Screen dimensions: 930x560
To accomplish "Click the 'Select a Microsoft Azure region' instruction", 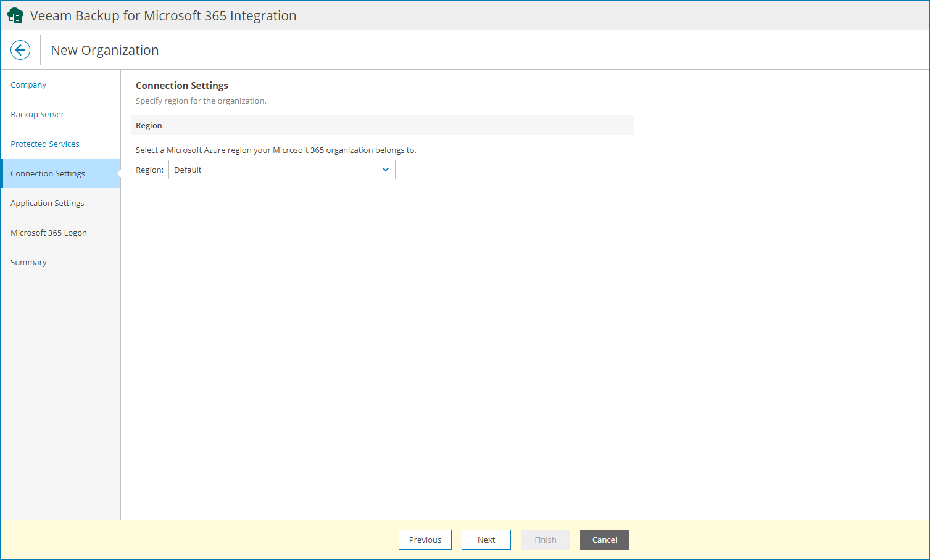I will pos(276,150).
